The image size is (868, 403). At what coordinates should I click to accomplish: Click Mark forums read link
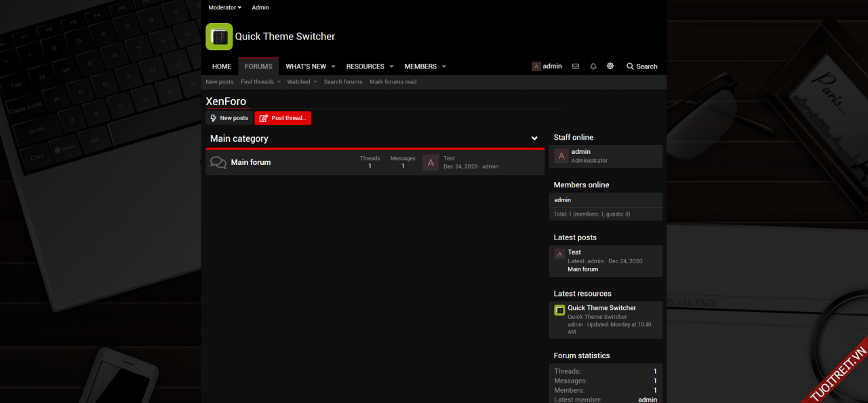pyautogui.click(x=393, y=82)
